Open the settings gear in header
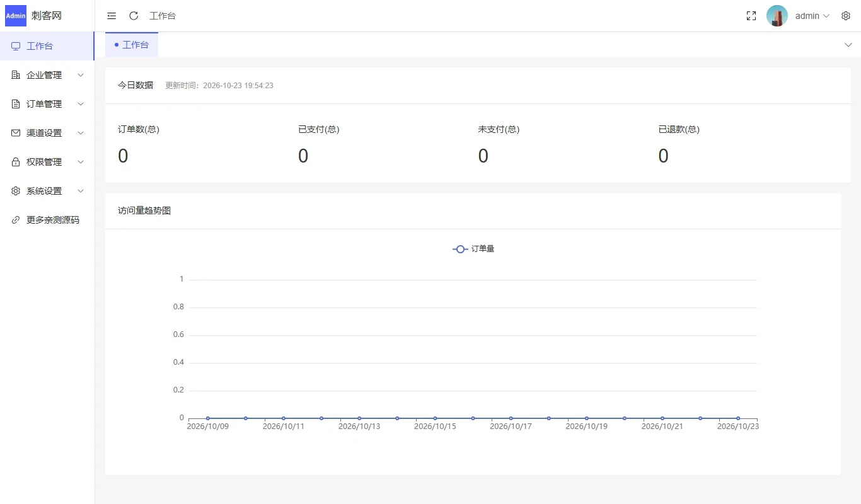The image size is (861, 504). coord(846,16)
